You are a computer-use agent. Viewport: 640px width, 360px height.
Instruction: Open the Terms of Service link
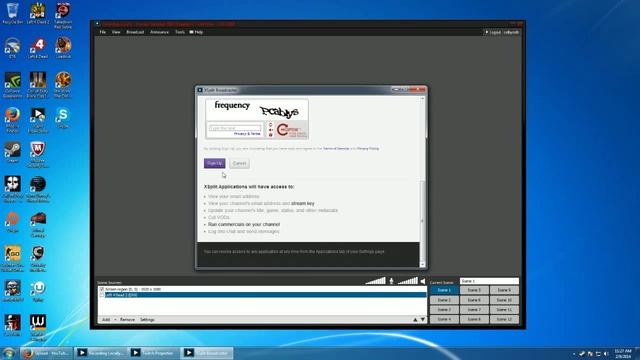pyautogui.click(x=336, y=149)
